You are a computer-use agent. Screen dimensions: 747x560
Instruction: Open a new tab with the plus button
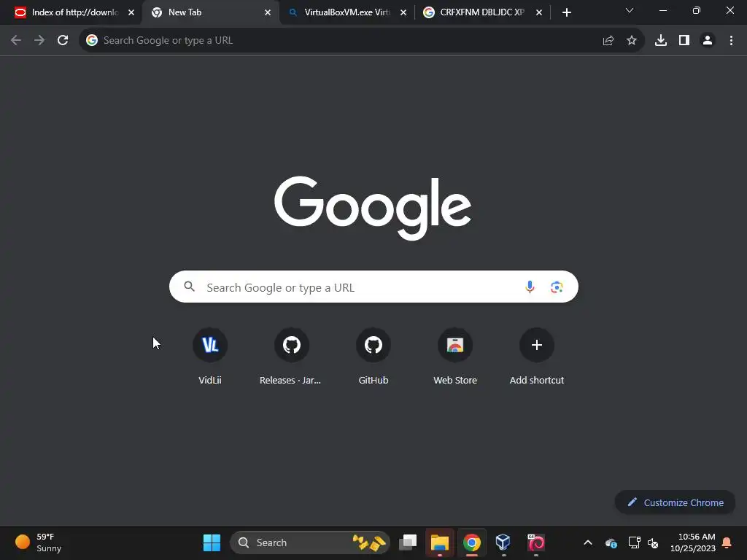(566, 12)
